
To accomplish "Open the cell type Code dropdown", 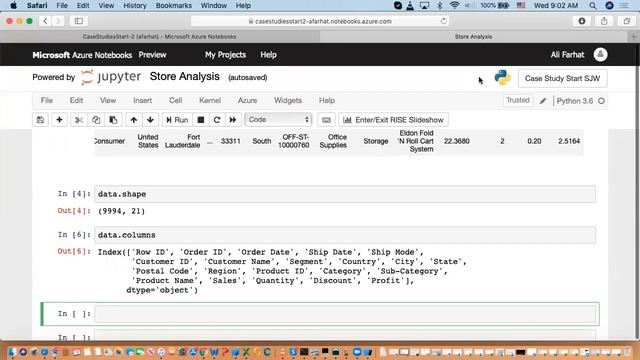I will click(278, 120).
